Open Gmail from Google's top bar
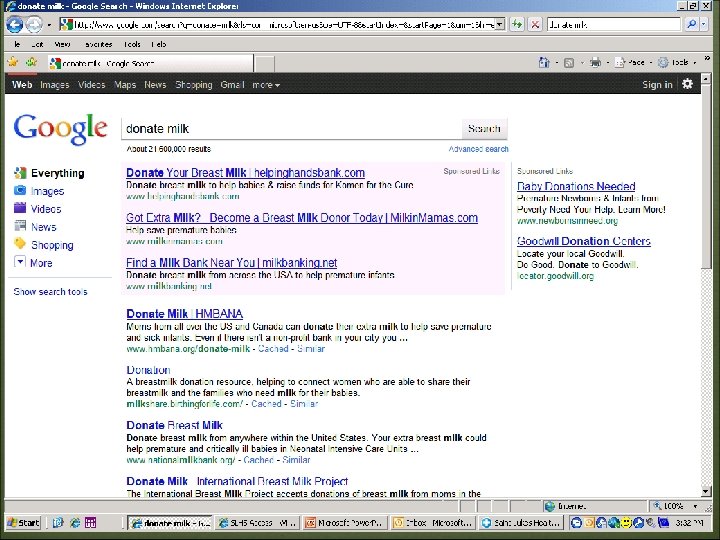Screen dimensions: 720x540 pyautogui.click(x=232, y=85)
